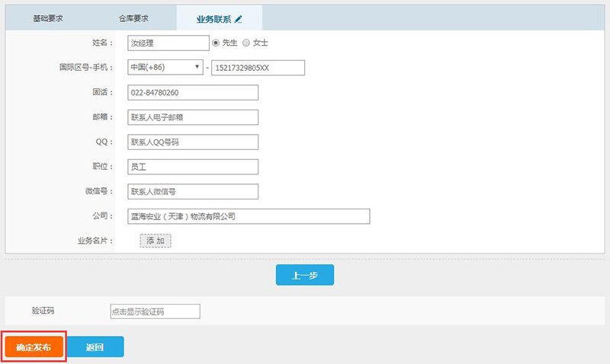Click the 验证码 field to show captcha

[x=155, y=311]
